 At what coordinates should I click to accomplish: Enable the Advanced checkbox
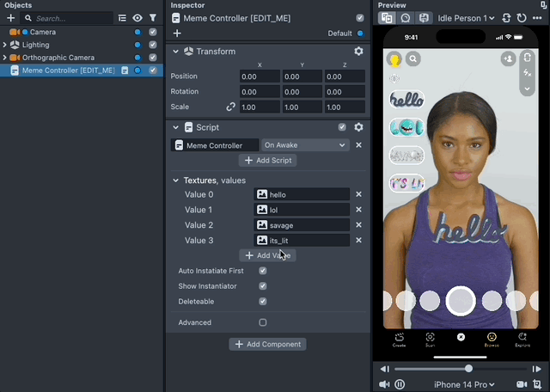point(263,322)
